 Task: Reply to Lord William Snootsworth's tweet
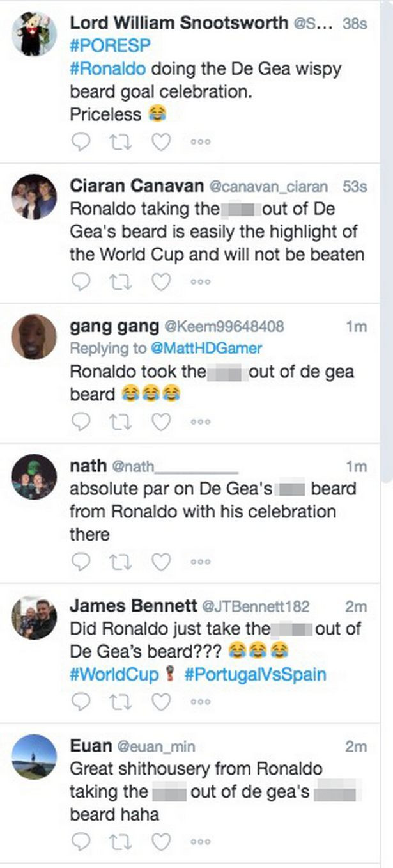coord(81,141)
